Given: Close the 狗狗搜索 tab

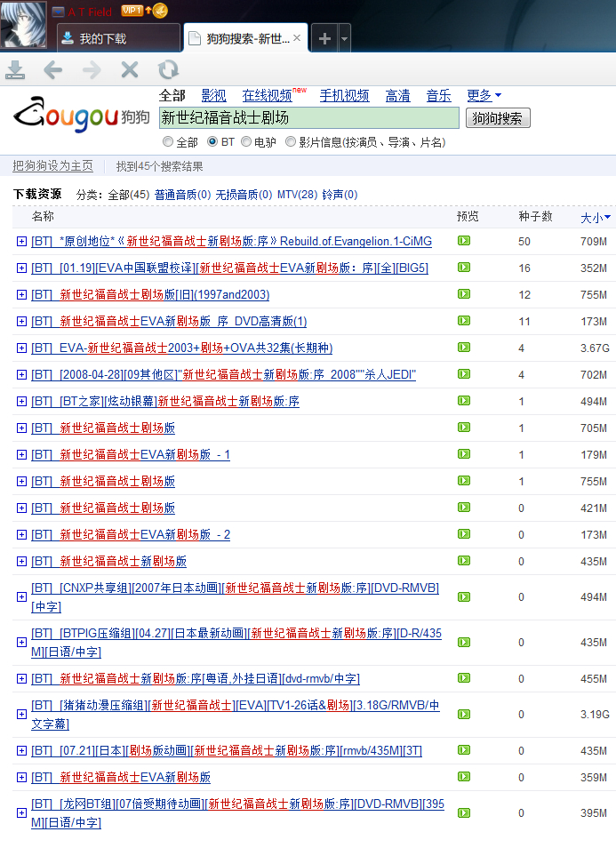Looking at the screenshot, I should pyautogui.click(x=297, y=38).
